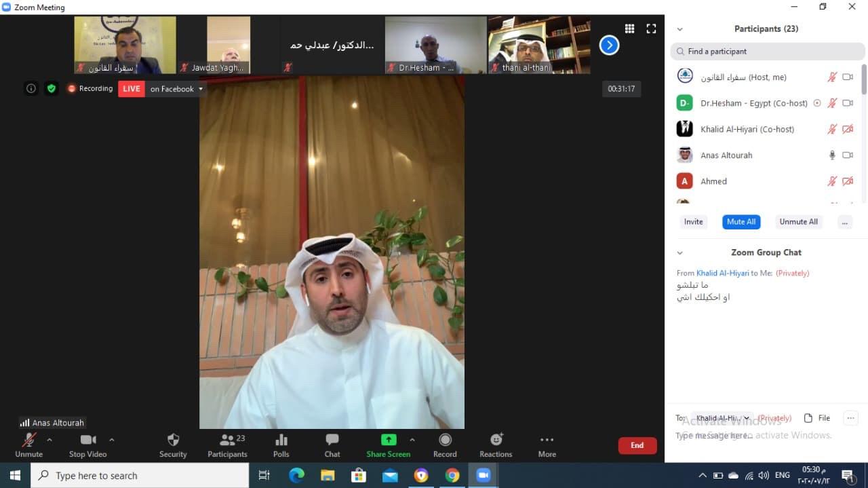Image resolution: width=868 pixels, height=488 pixels.
Task: Collapse the Participants (23) panel chevron
Action: click(x=680, y=29)
